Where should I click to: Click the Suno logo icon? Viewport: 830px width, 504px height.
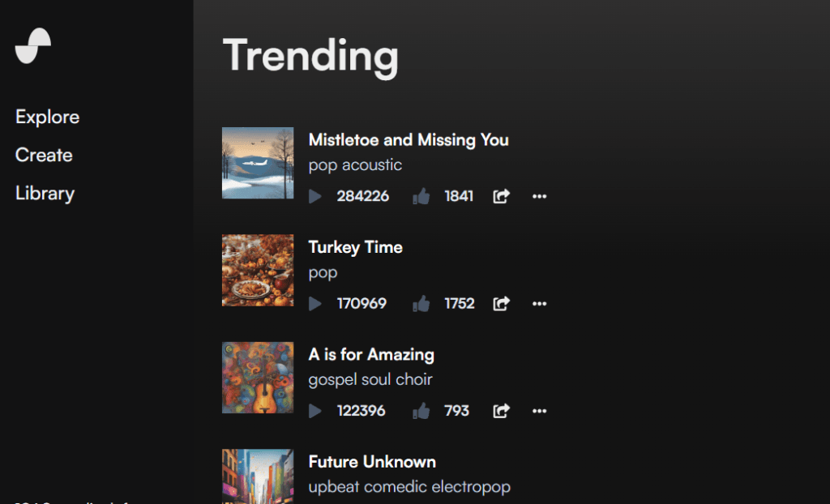pos(32,45)
